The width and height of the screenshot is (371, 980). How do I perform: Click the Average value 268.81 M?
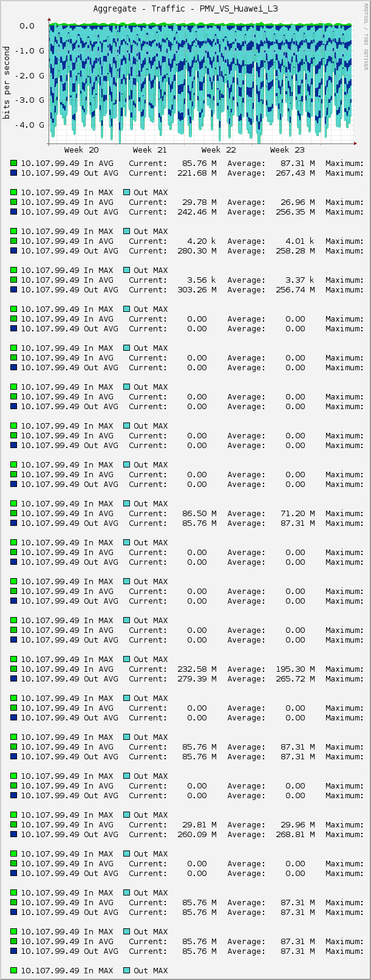click(x=295, y=835)
